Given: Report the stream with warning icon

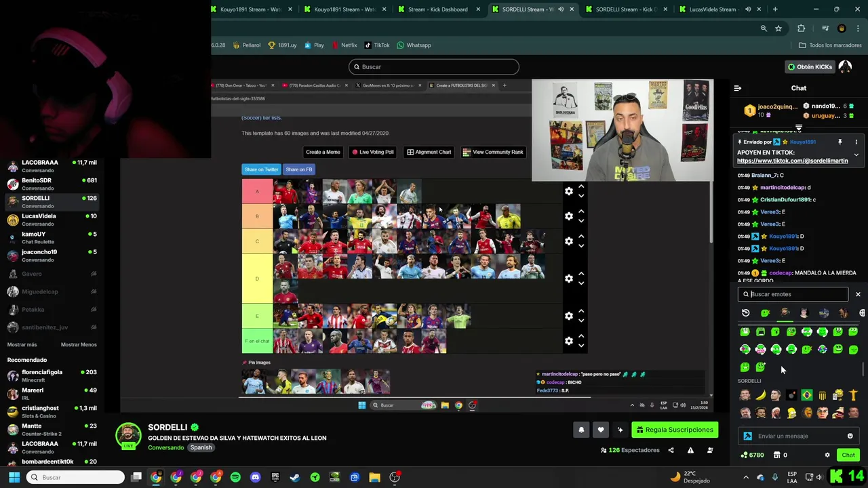Looking at the screenshot, I should point(690,450).
